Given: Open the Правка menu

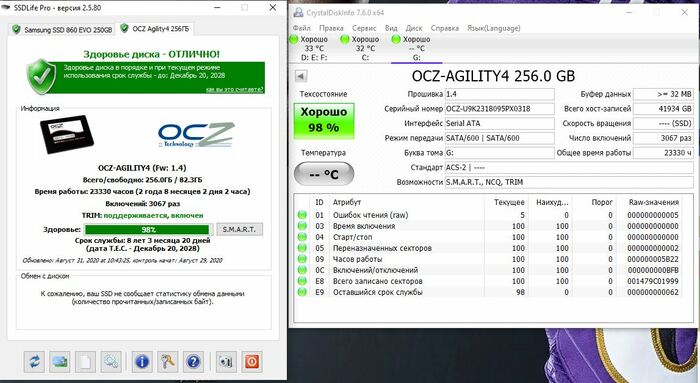Looking at the screenshot, I should point(331,28).
